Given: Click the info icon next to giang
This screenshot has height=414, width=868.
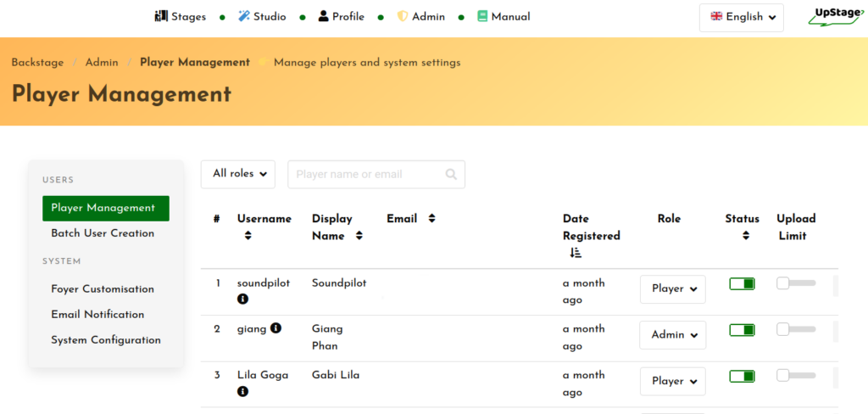Looking at the screenshot, I should pyautogui.click(x=275, y=328).
